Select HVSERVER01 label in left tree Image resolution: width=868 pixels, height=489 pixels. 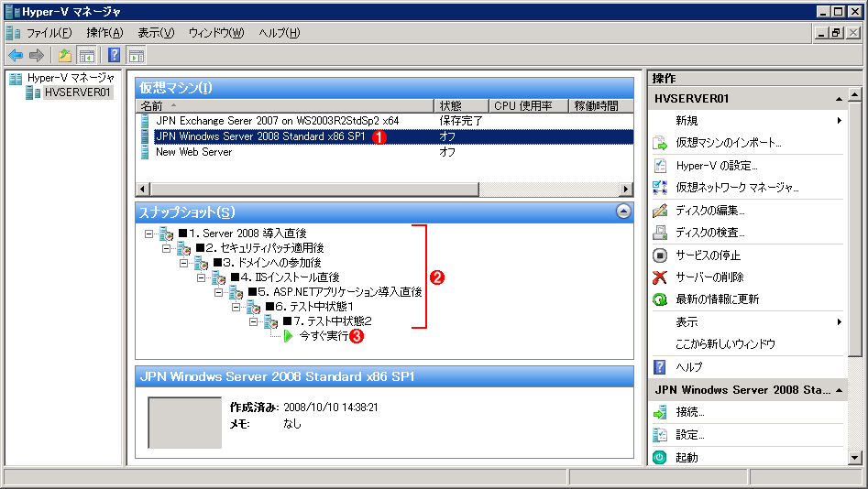tap(78, 92)
